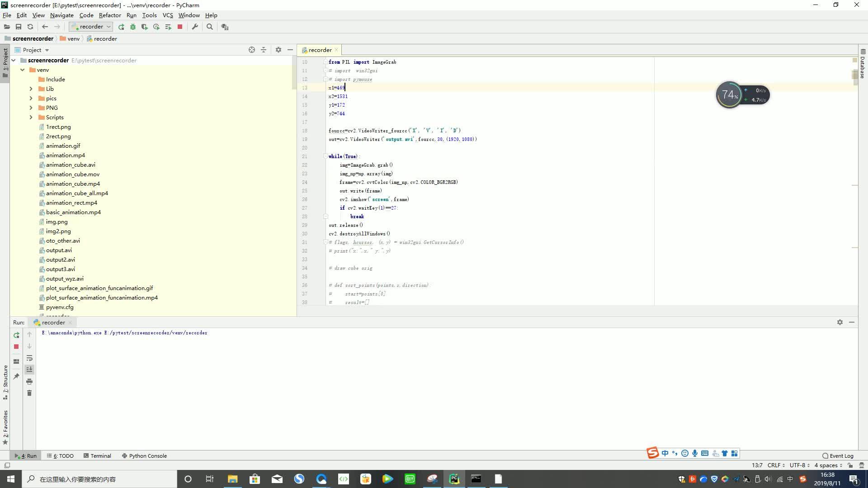Toggle Sogou Chinese/English input mode

click(x=665, y=453)
